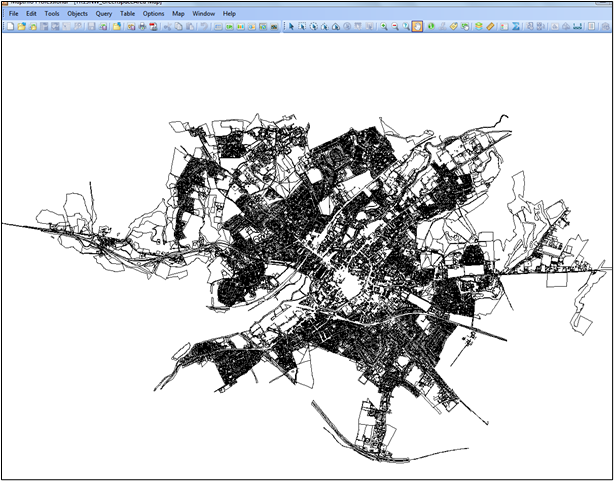Select the Polygon Select tool
614x481 pixels.
click(325, 27)
